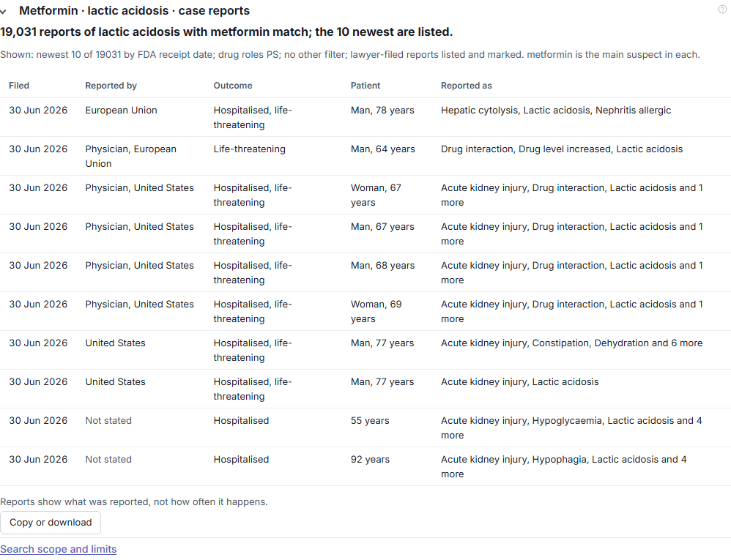Select the 92 years Hypophagia report row
The height and width of the screenshot is (560, 731).
(365, 466)
